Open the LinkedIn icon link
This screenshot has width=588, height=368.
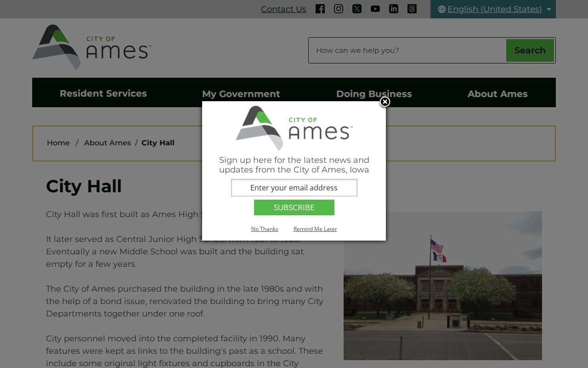(x=394, y=9)
